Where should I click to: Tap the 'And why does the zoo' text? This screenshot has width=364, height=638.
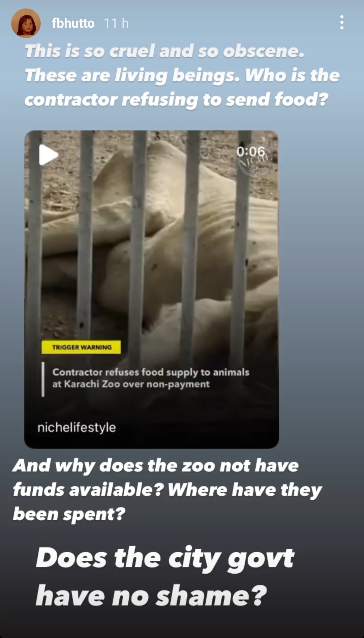click(x=156, y=466)
